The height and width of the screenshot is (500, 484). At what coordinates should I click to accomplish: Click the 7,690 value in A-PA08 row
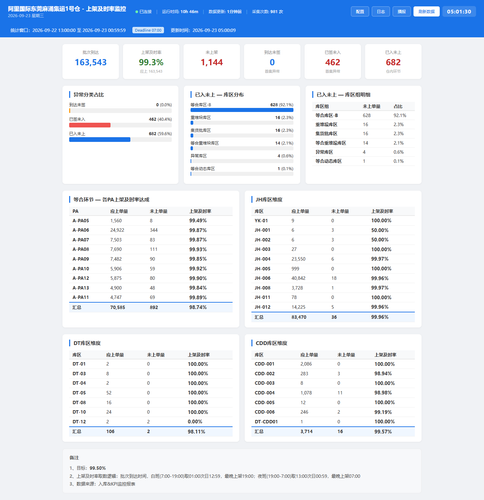116,249
